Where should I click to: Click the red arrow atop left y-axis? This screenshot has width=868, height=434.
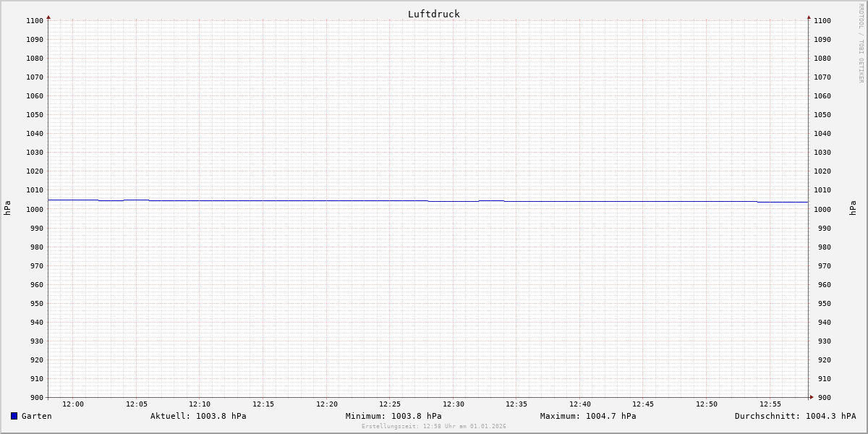point(48,17)
